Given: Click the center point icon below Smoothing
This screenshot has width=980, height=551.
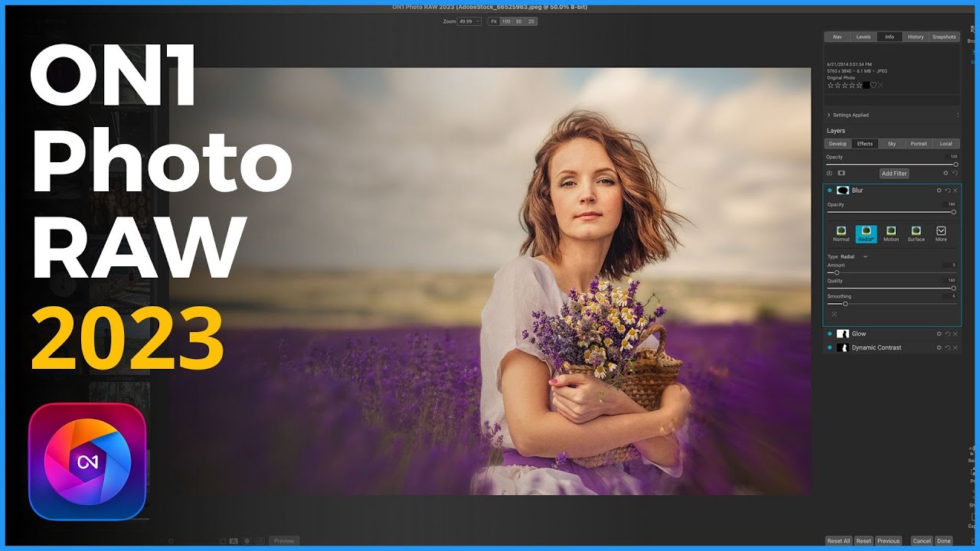Looking at the screenshot, I should coord(834,314).
